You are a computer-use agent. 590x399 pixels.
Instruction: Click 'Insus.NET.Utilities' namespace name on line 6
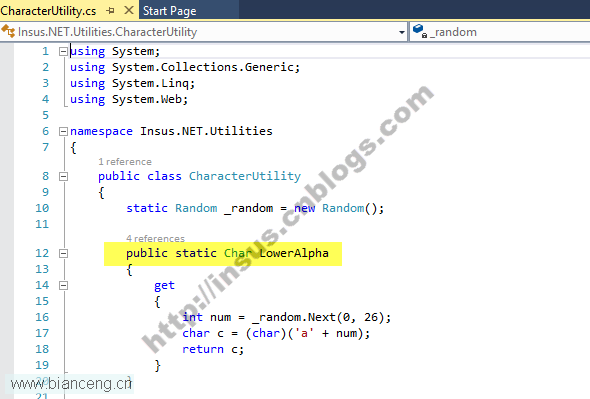(206, 131)
